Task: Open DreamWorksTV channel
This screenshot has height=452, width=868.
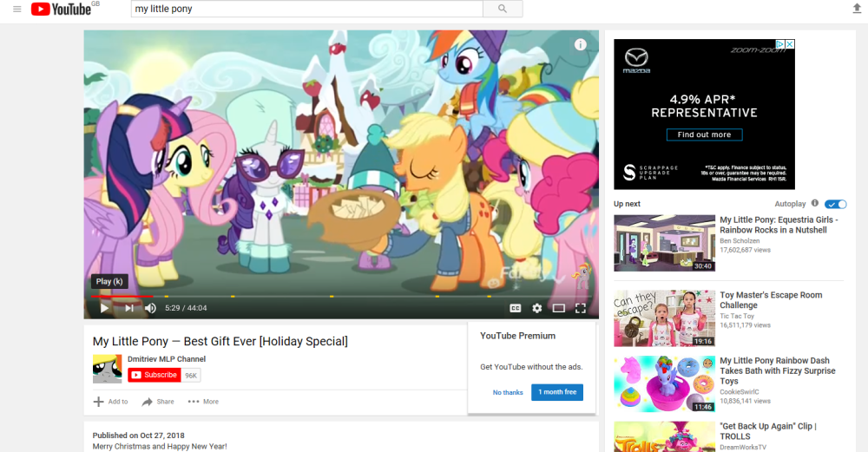Action: pyautogui.click(x=743, y=447)
